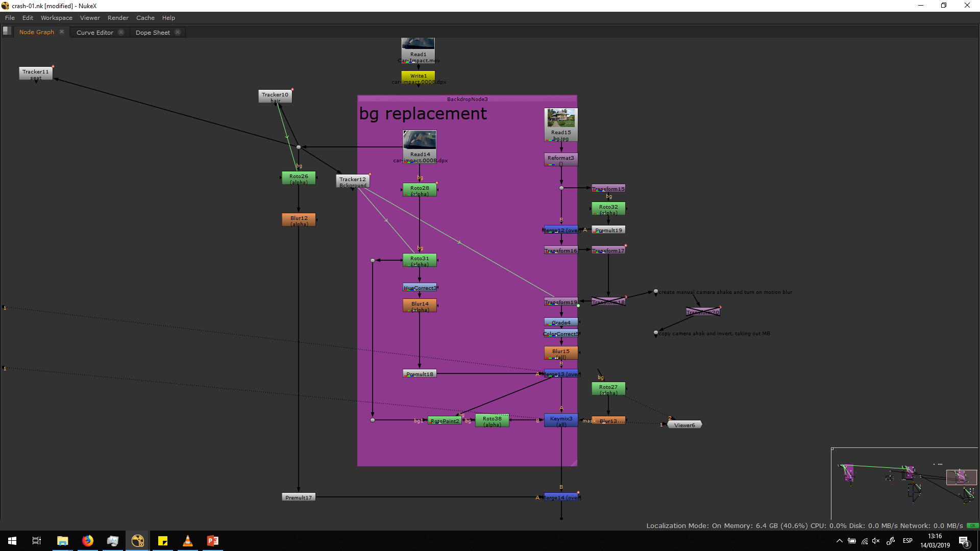Viewport: 980px width, 551px height.
Task: Close the Dope Sheet tab
Action: point(178,32)
